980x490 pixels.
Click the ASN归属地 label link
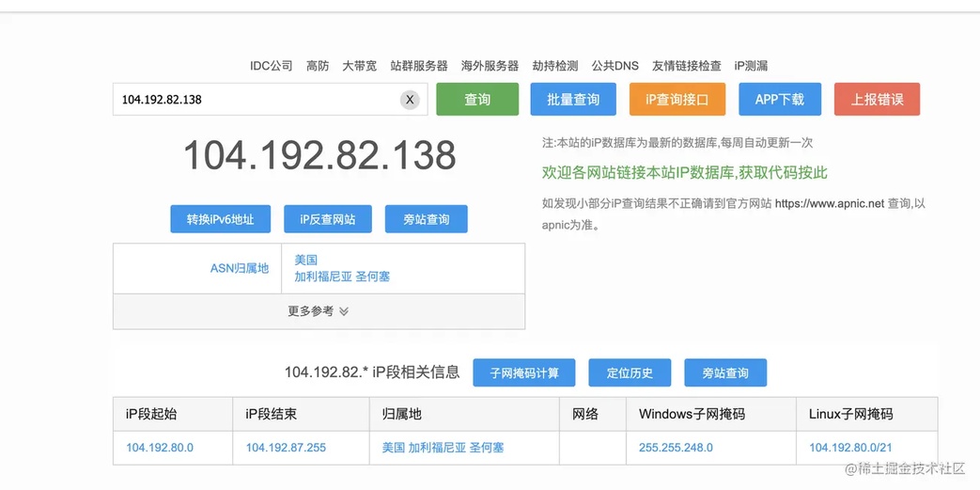240,268
